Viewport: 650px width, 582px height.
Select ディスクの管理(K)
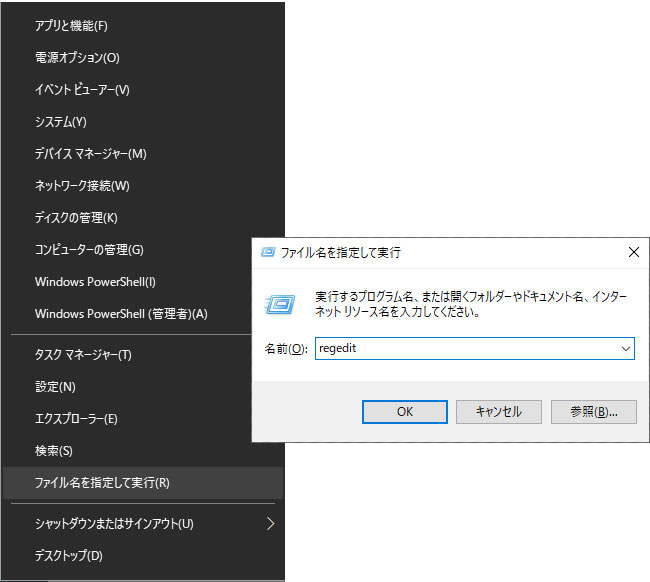143,218
